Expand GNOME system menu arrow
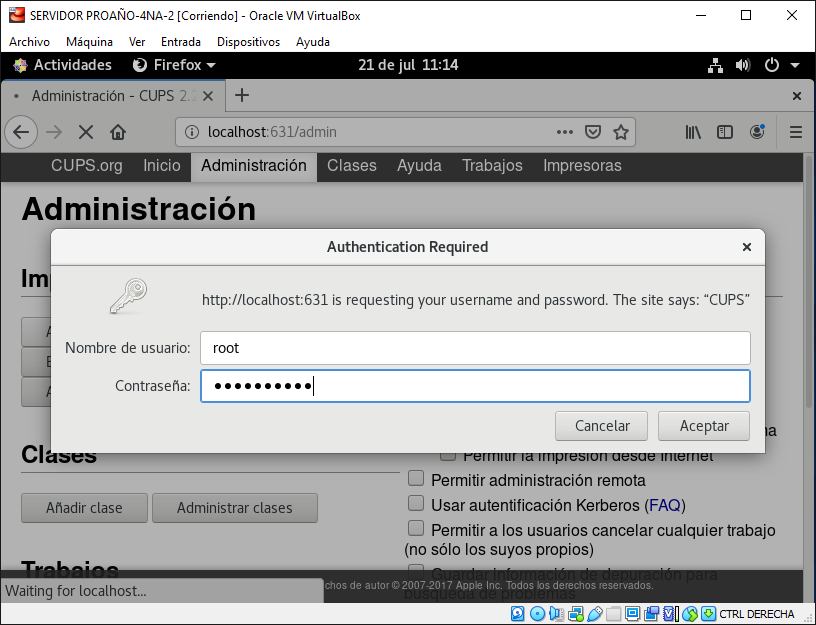This screenshot has height=625, width=816. (795, 66)
